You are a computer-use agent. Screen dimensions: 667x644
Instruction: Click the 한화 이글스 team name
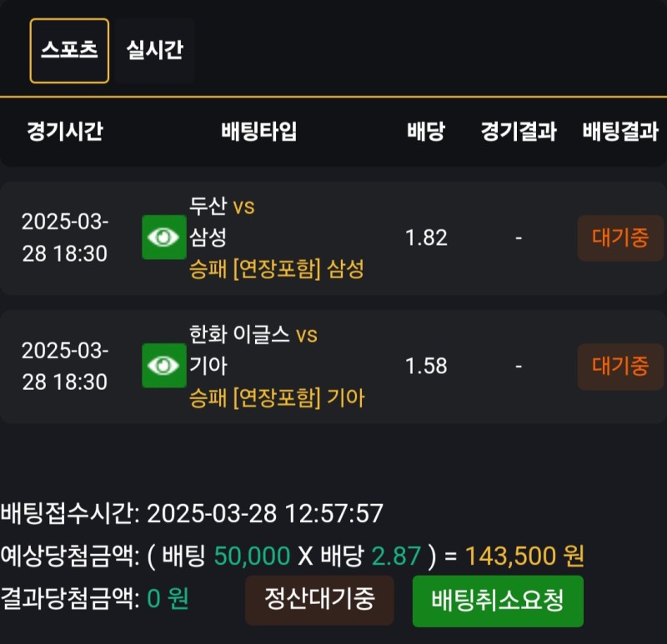pos(240,335)
